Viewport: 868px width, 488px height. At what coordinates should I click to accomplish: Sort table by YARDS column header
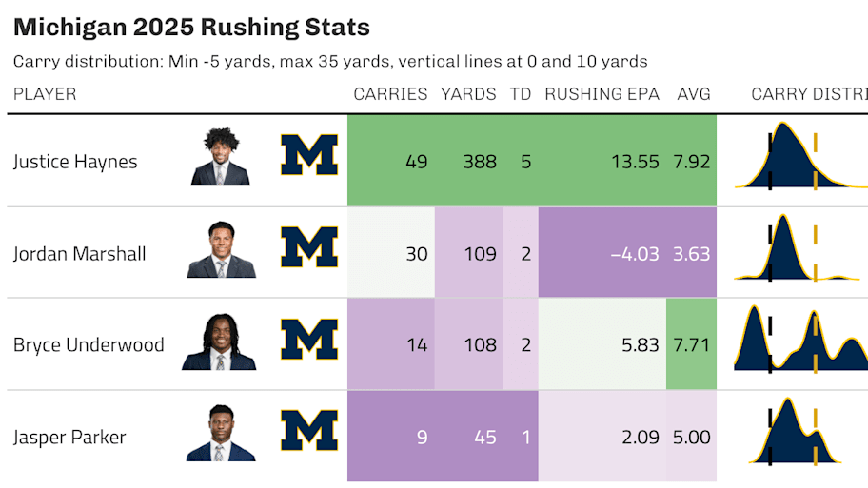[468, 94]
